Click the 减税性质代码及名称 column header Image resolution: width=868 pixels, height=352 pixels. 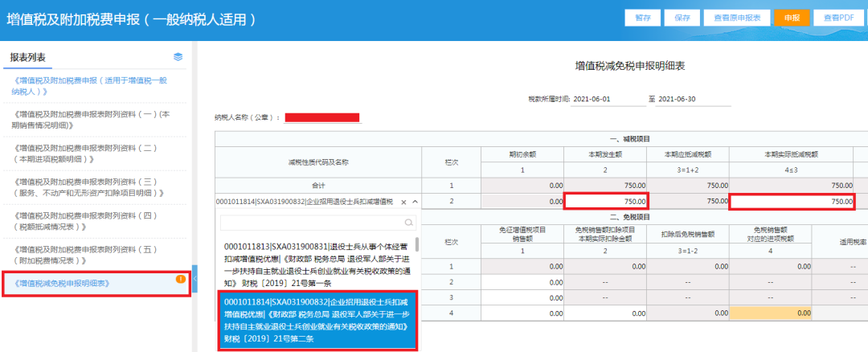(318, 162)
